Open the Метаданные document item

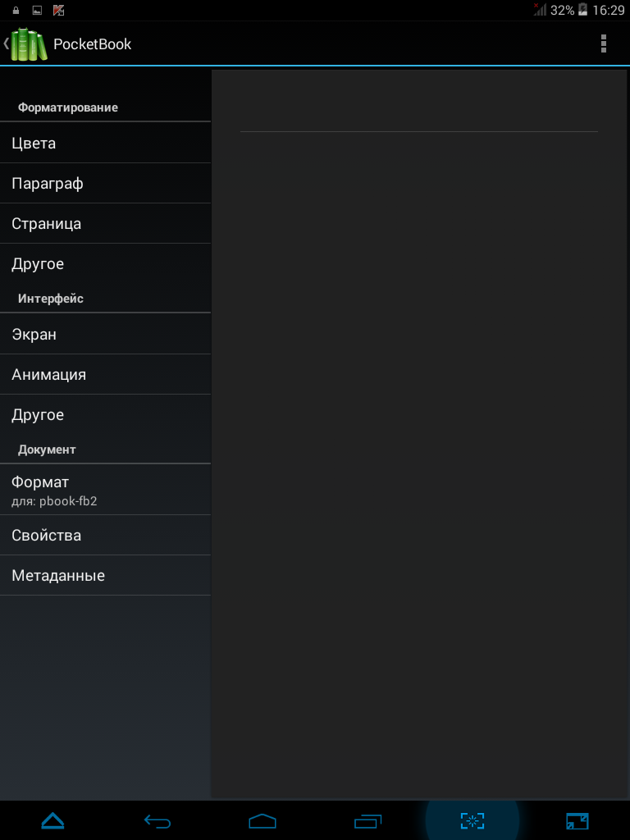coord(105,575)
